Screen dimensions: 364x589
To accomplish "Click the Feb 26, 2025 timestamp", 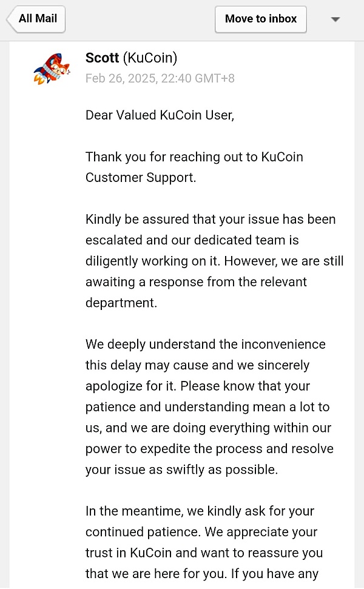I will click(160, 78).
